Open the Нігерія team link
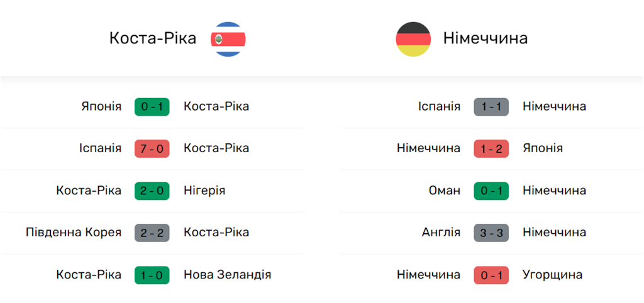Viewport: 644px width, 303px height. pos(204,190)
